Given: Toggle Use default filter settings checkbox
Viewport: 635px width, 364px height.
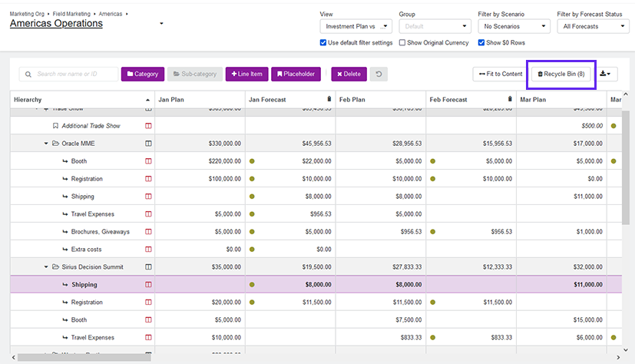Looking at the screenshot, I should pos(323,42).
